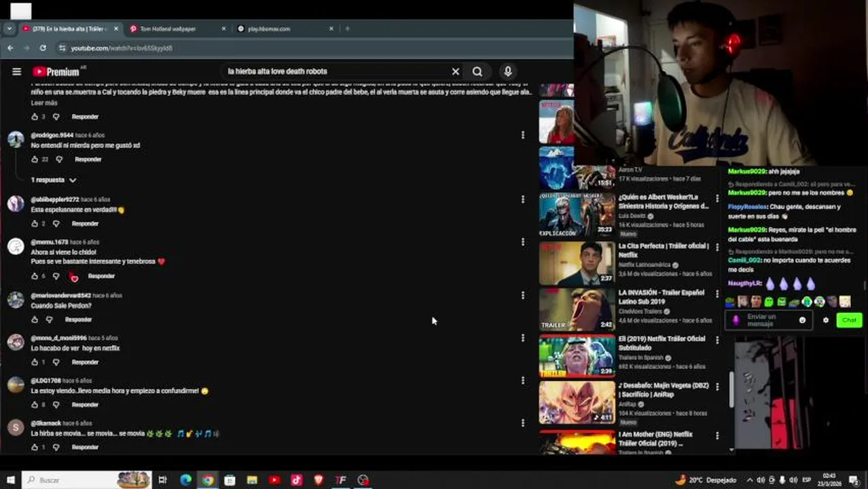This screenshot has width=868, height=489.
Task: Dislike the @abiibeppler9272 comment
Action: pos(56,223)
